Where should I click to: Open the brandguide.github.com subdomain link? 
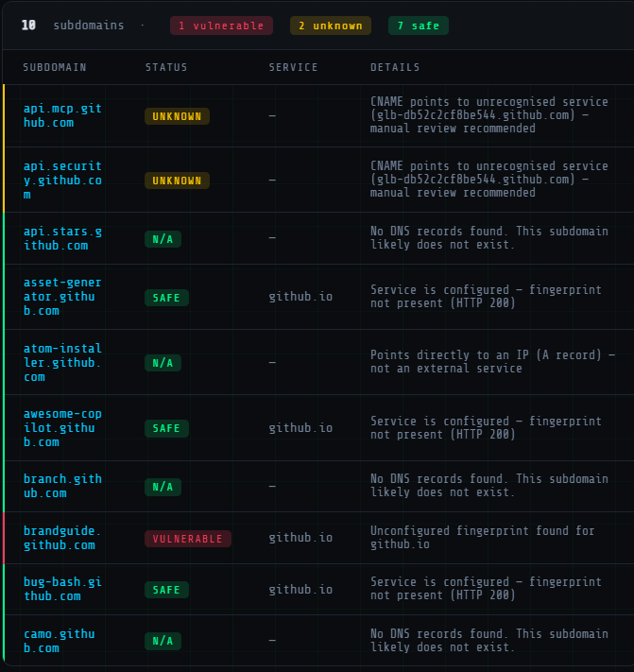coord(62,538)
